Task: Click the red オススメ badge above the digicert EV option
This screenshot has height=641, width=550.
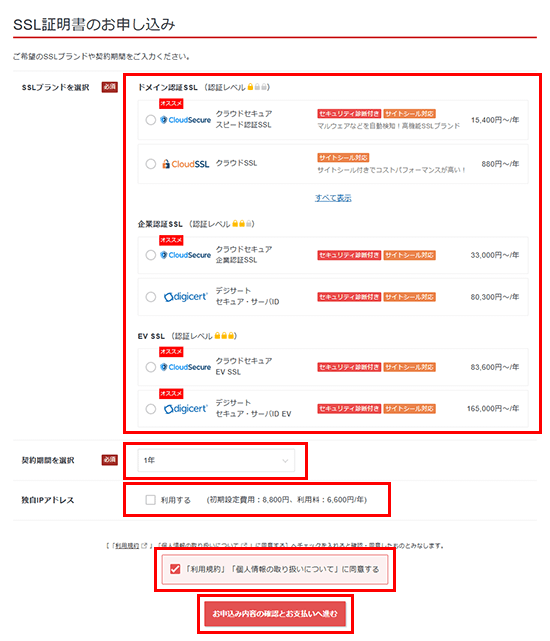Action: tap(171, 394)
